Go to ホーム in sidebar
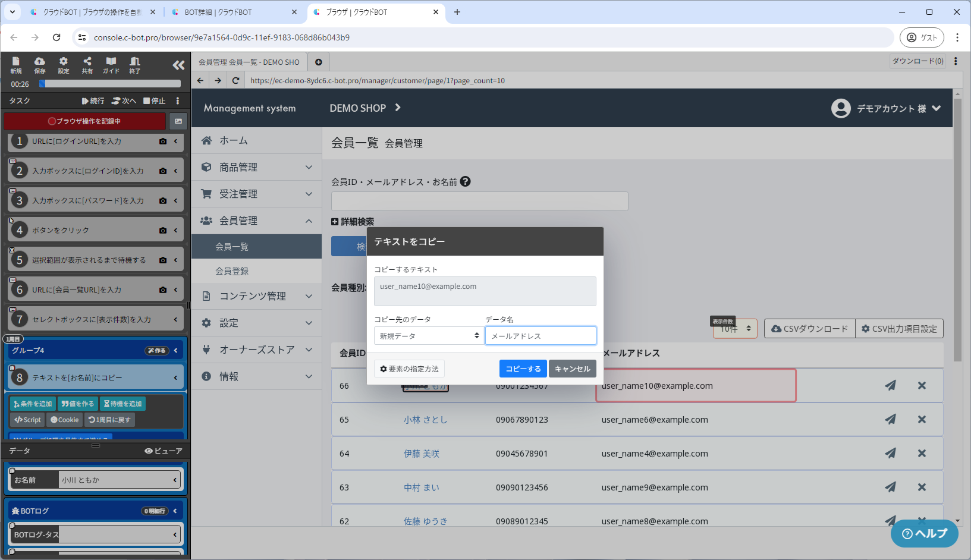971x560 pixels. (256, 140)
